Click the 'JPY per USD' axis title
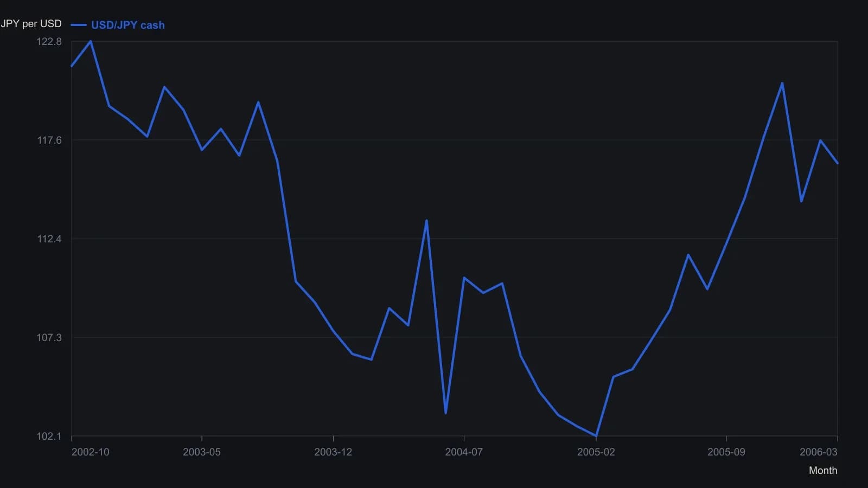This screenshot has width=868, height=488. tap(31, 24)
